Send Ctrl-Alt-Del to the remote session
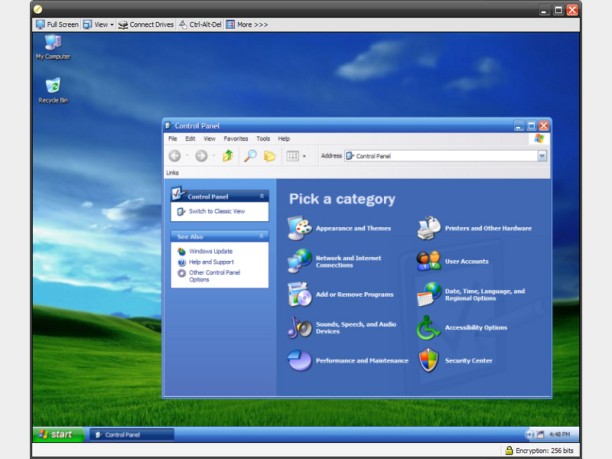The width and height of the screenshot is (612, 459). click(200, 25)
